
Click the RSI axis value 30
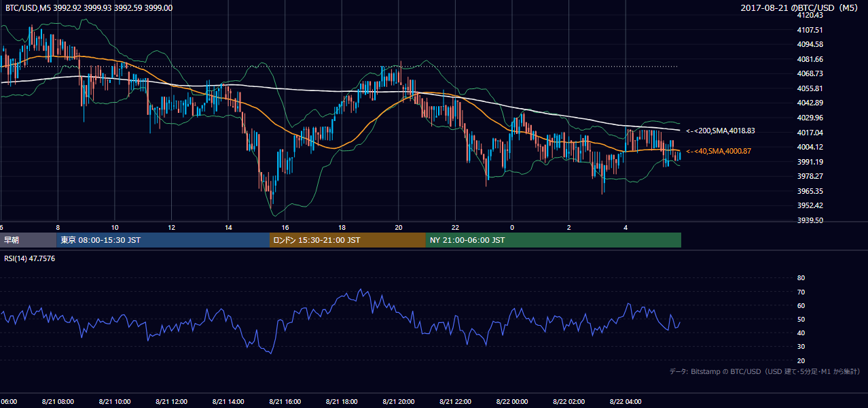(x=801, y=347)
